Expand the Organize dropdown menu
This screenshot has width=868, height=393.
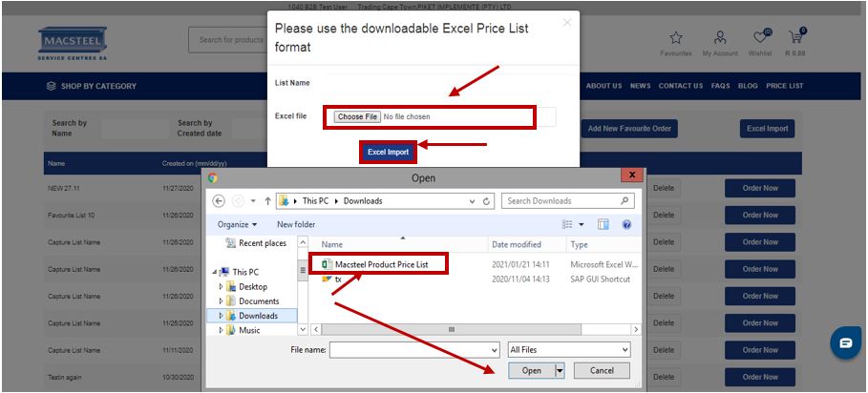tap(236, 224)
